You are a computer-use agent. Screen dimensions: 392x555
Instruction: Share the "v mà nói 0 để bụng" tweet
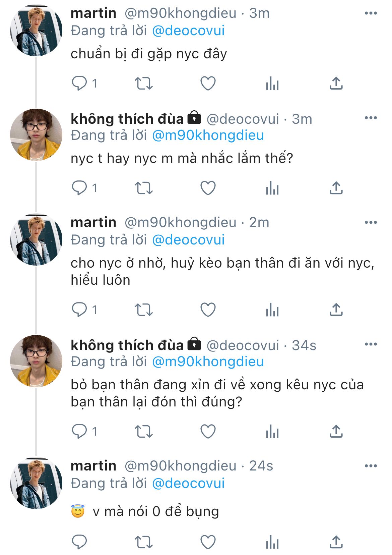336,542
